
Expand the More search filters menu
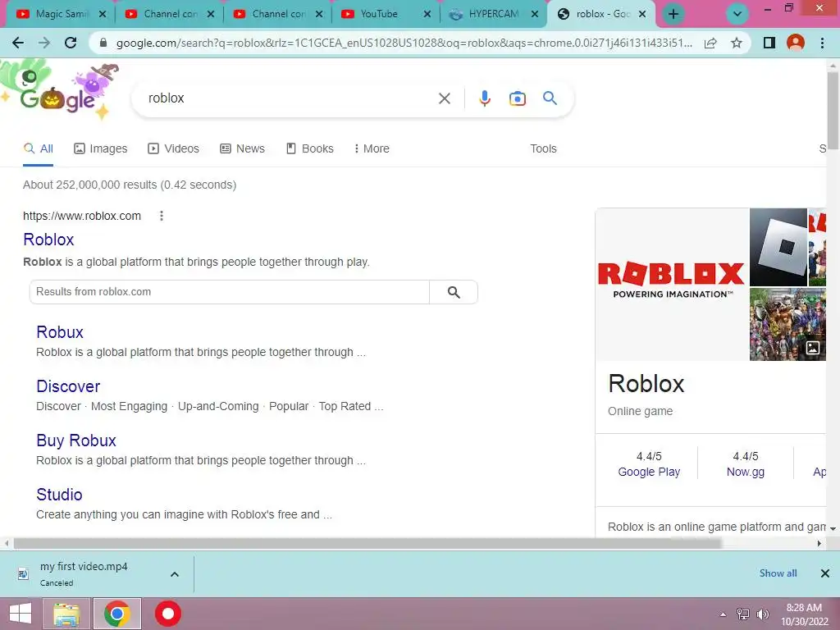point(372,149)
